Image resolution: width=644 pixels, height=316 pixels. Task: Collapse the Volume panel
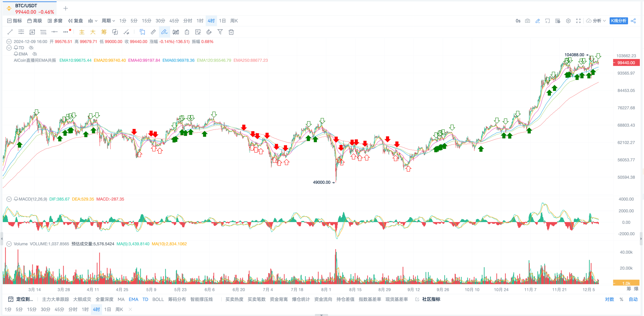9,244
